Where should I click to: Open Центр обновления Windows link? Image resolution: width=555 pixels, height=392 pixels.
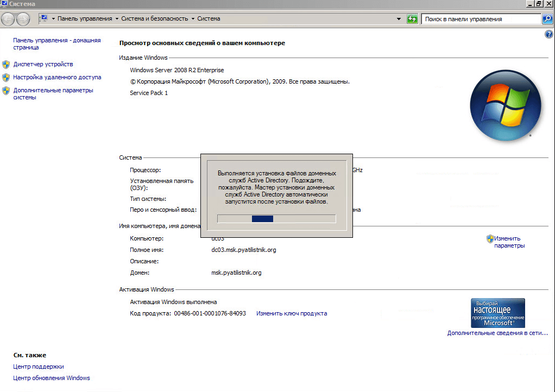point(52,378)
